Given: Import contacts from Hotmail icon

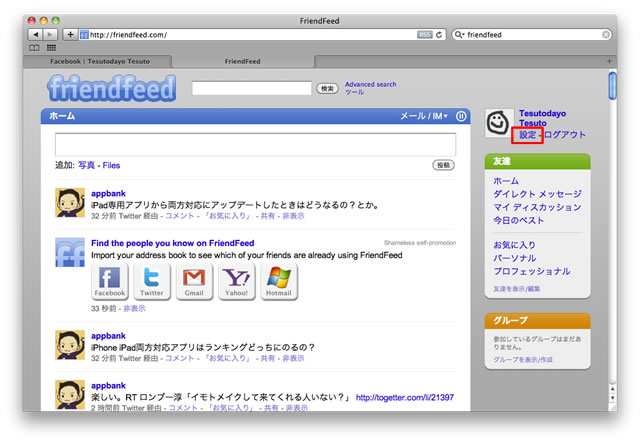Looking at the screenshot, I should coord(279,282).
